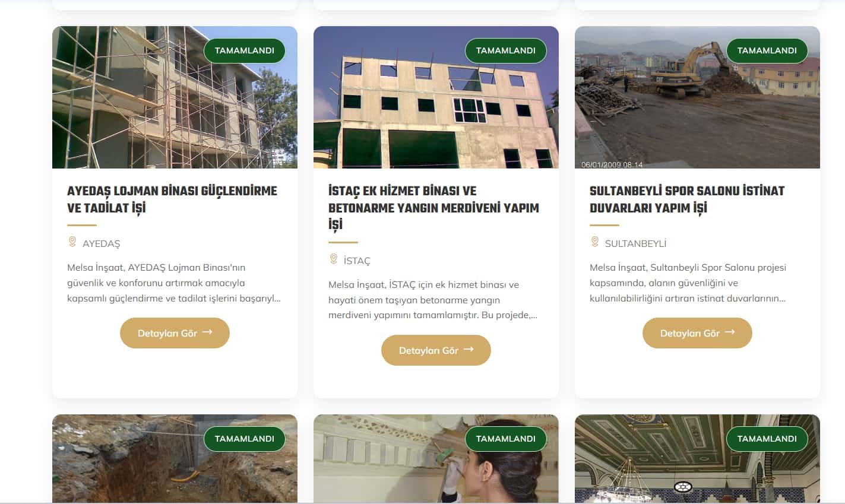
Task: Click the arrow icon in İSTAÇ Detayları Gör button
Action: click(469, 350)
